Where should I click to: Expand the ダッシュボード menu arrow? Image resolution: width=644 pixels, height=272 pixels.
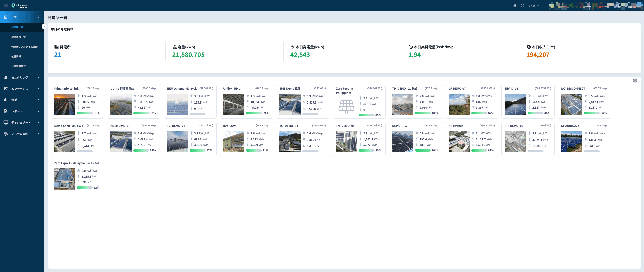click(38, 123)
